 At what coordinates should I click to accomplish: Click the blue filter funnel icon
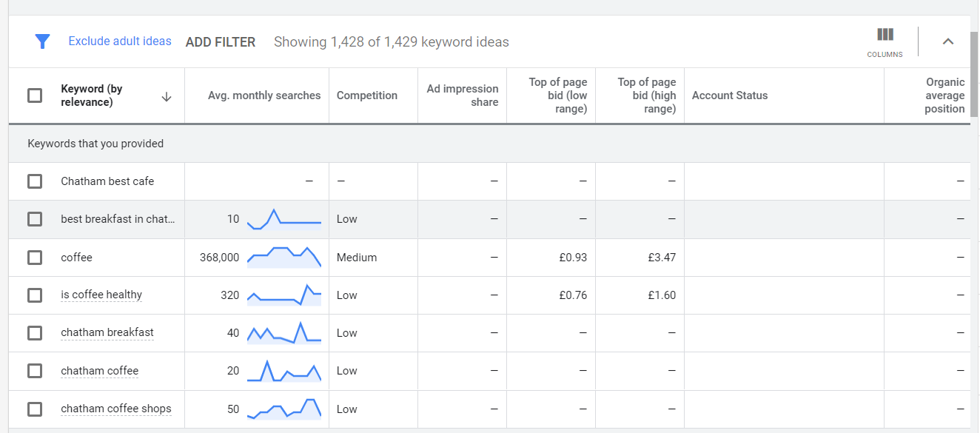(42, 41)
